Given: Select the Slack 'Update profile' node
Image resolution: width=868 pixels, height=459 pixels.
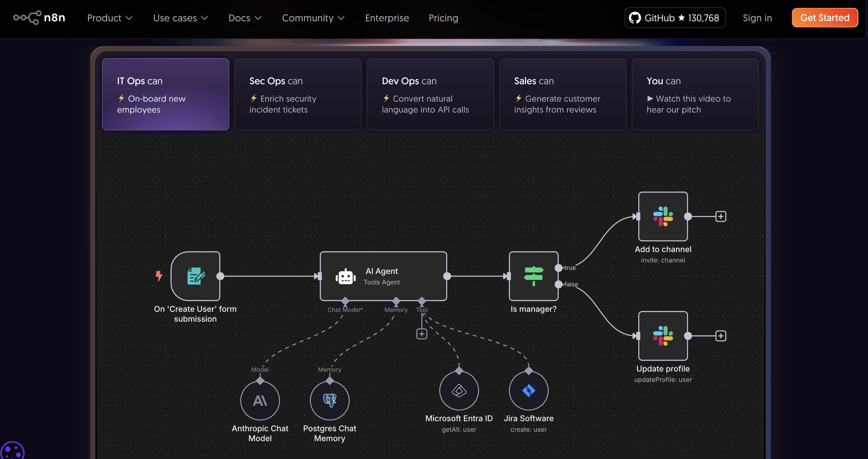Looking at the screenshot, I should click(662, 336).
